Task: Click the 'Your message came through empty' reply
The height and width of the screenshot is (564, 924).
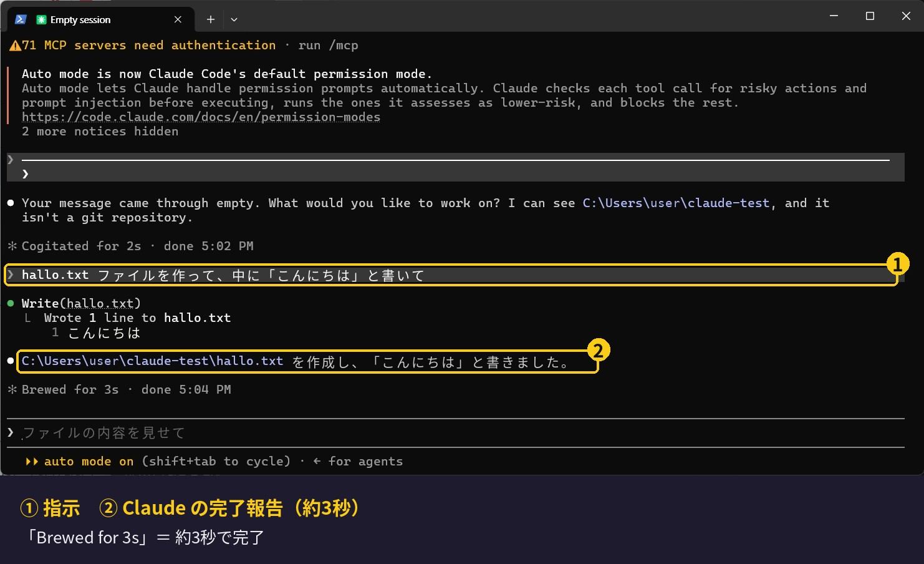Action: [425, 210]
